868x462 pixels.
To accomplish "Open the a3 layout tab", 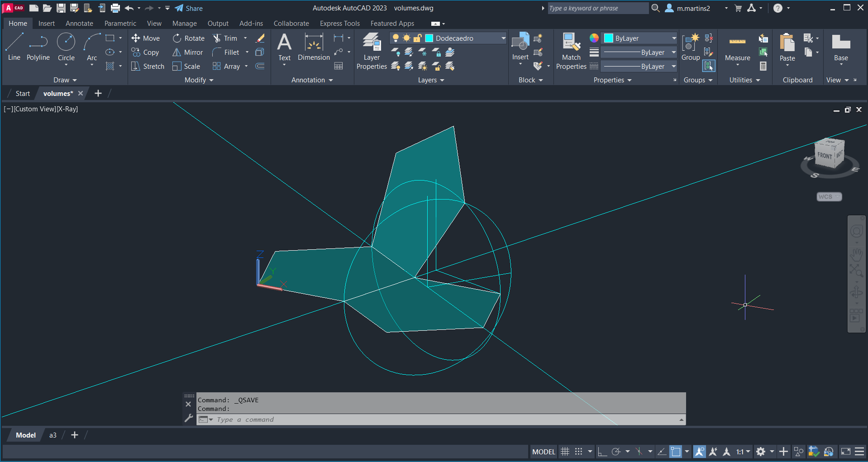I will [x=53, y=435].
